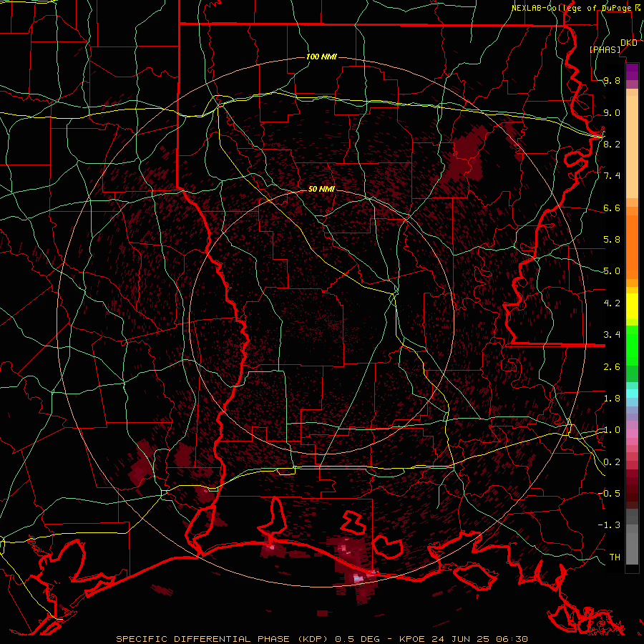Viewport: 644px width, 644px height.
Task: Click the NEXLAB-College of DuPage label
Action: pos(576,8)
